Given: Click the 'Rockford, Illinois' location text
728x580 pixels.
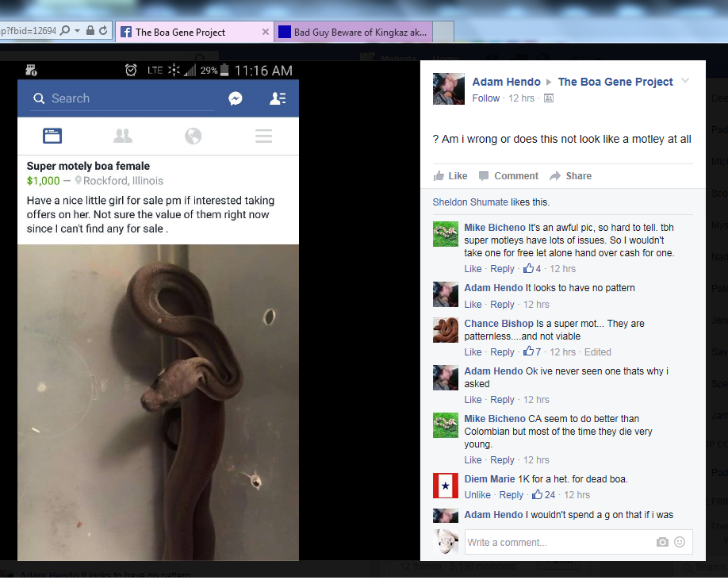Looking at the screenshot, I should [x=123, y=181].
